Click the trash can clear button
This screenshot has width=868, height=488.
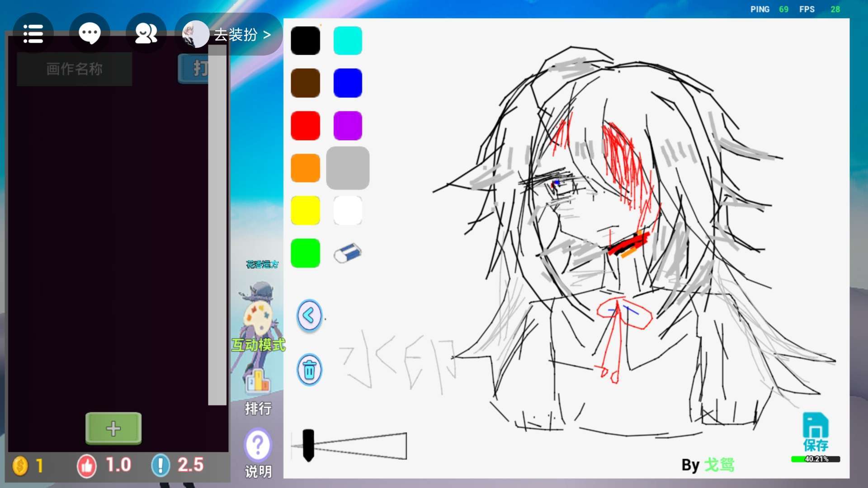309,370
